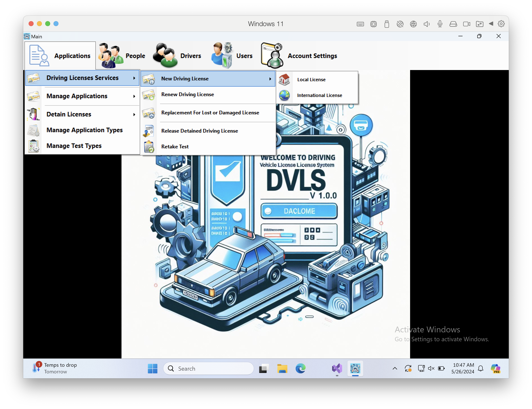Expand Detain Licenses submenu arrow
Image resolution: width=532 pixels, height=409 pixels.
pyautogui.click(x=134, y=115)
